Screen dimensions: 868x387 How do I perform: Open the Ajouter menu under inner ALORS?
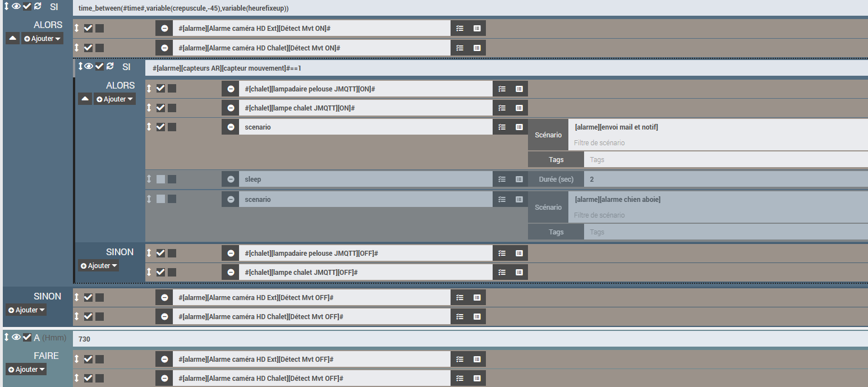pyautogui.click(x=114, y=99)
